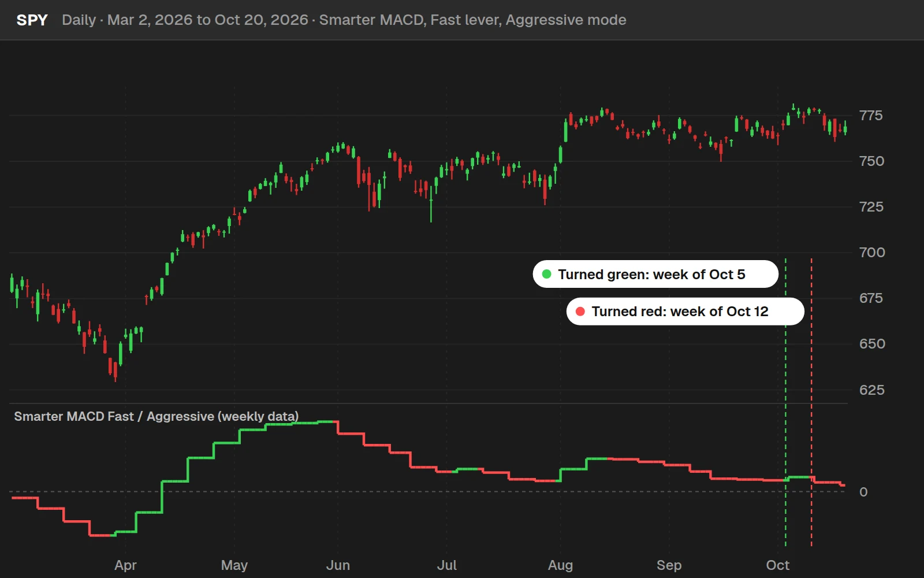Screen dimensions: 924x578
Task: Click the green dot in Turned green label
Action: point(546,274)
